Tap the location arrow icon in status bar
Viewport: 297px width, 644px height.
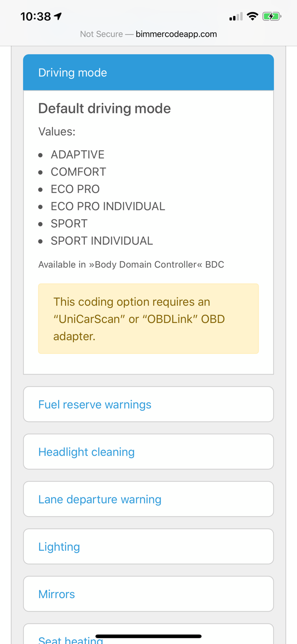tap(58, 16)
